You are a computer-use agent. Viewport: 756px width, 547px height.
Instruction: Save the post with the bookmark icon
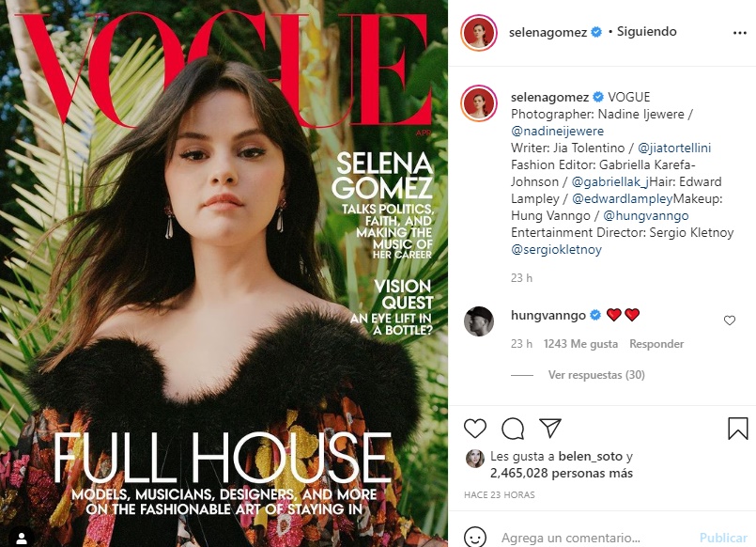(737, 428)
